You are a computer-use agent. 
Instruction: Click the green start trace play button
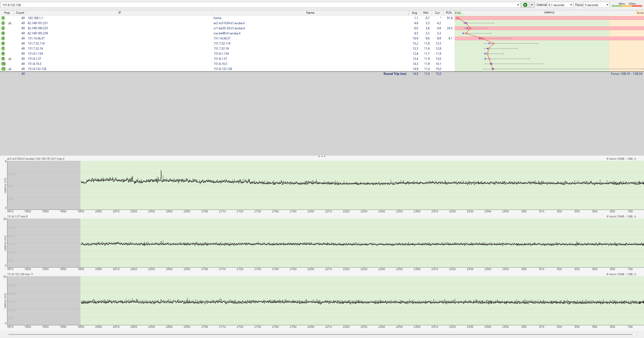[525, 5]
